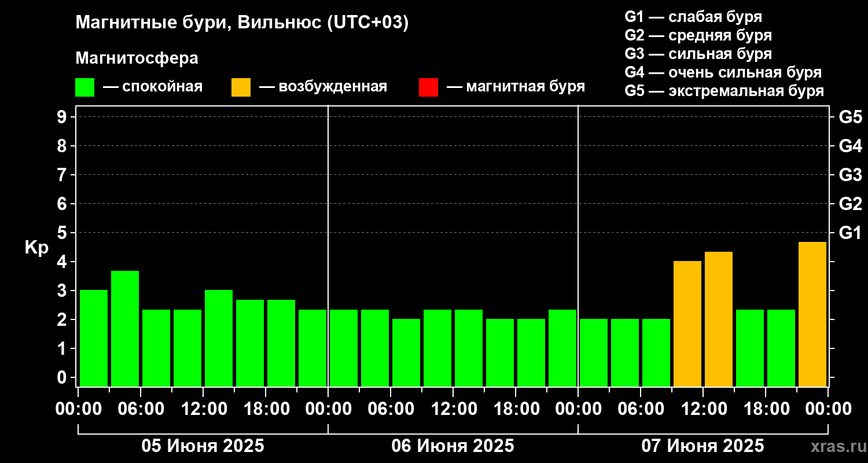Click the 'Kp' axis label
Screen dimensions: 868x463
point(36,248)
